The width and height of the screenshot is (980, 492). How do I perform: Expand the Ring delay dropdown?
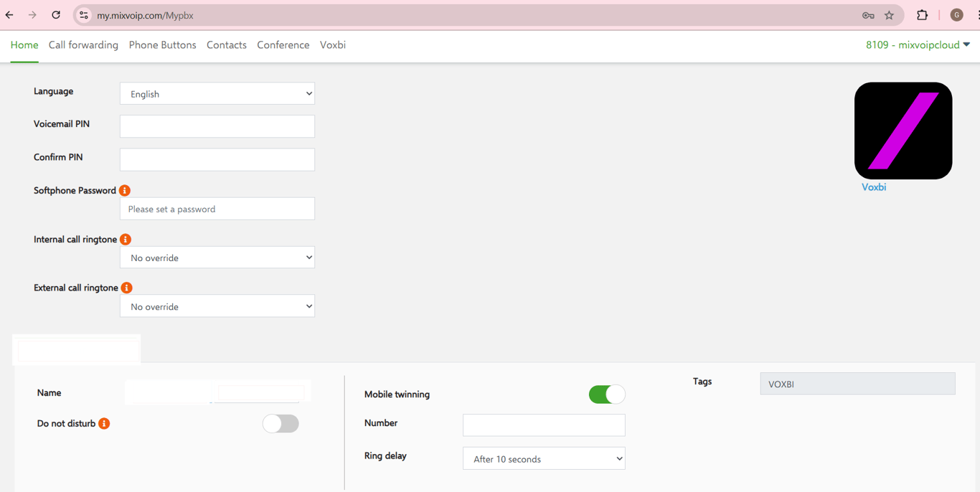click(x=544, y=459)
